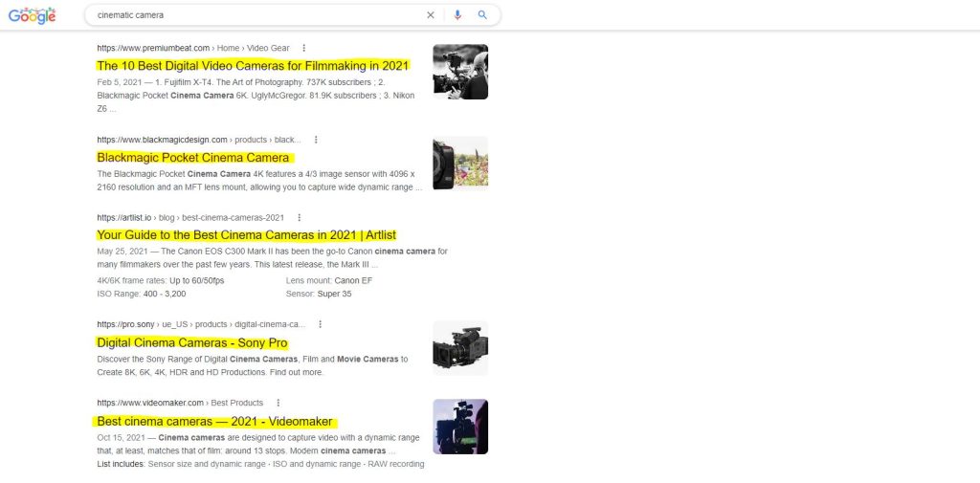Click 'Discover the Sony Range' snippet text
Viewport: 980px width, 483px height.
[253, 365]
